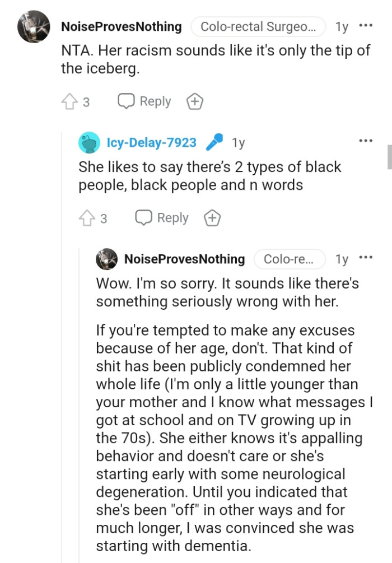392x563 pixels.
Task: Click the scrollbar on the right edge
Action: [389, 157]
